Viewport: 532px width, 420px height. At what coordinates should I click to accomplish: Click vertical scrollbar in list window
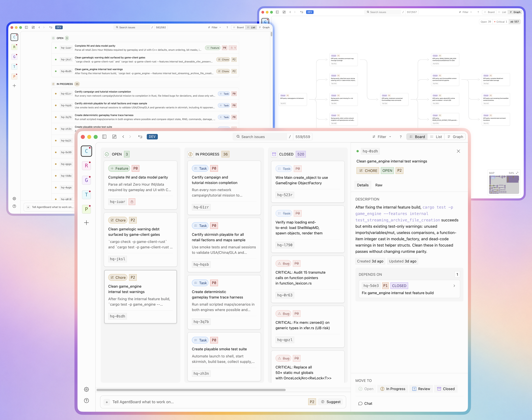pos(271,34)
